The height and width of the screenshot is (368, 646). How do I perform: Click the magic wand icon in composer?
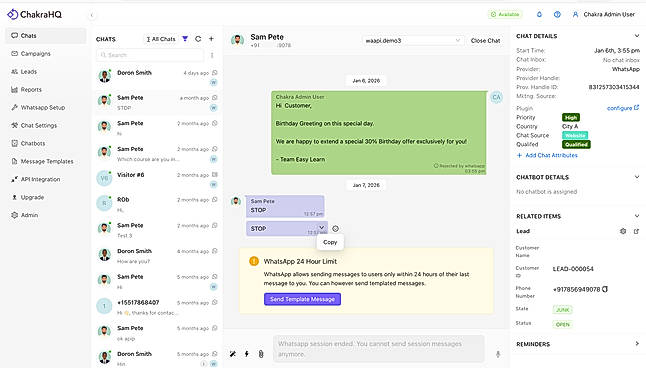233,354
